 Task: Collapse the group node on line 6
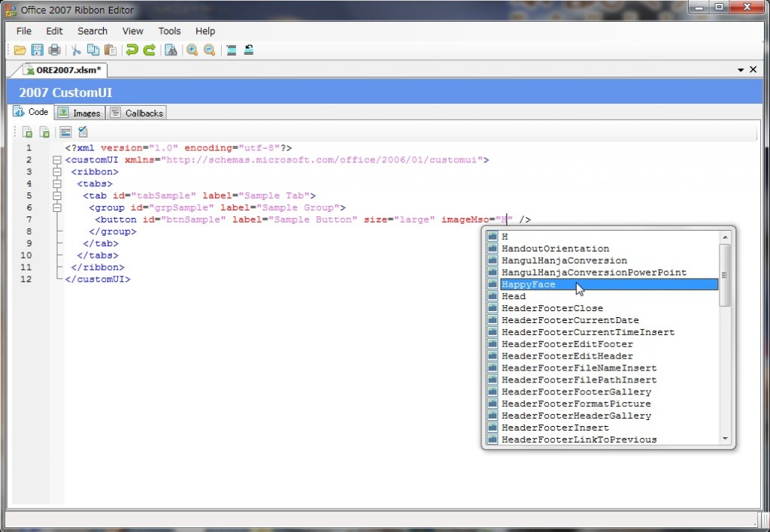56,207
